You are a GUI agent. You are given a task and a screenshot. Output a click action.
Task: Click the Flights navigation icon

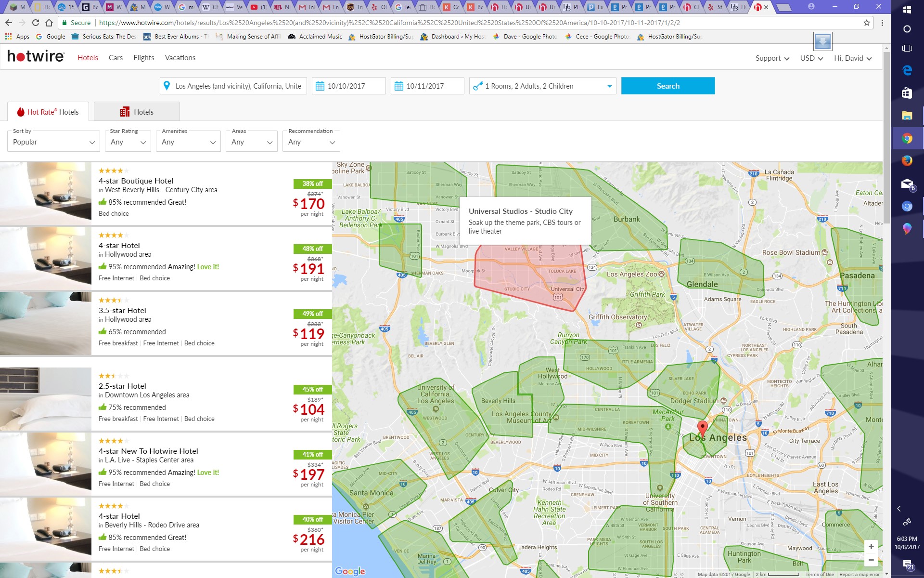[x=144, y=58]
